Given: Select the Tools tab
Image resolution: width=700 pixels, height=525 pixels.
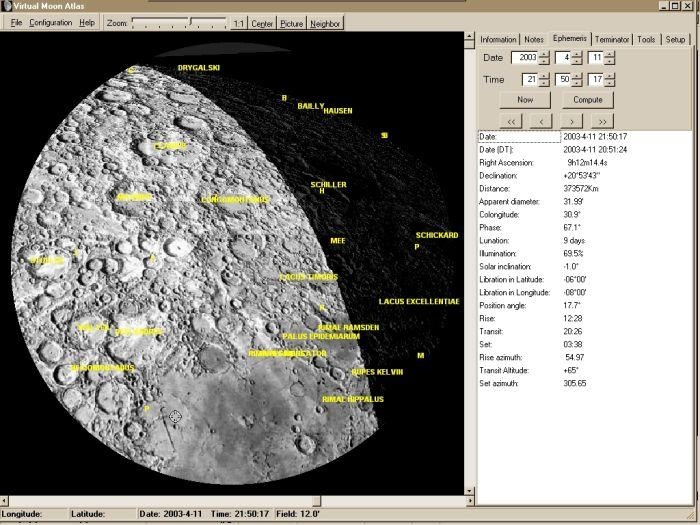Looking at the screenshot, I should 647,40.
